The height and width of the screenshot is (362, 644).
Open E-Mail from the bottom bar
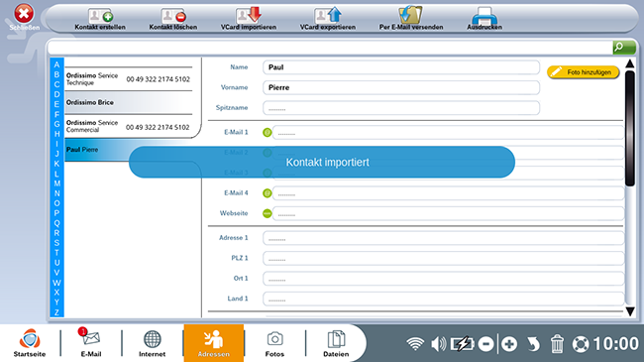pos(91,343)
